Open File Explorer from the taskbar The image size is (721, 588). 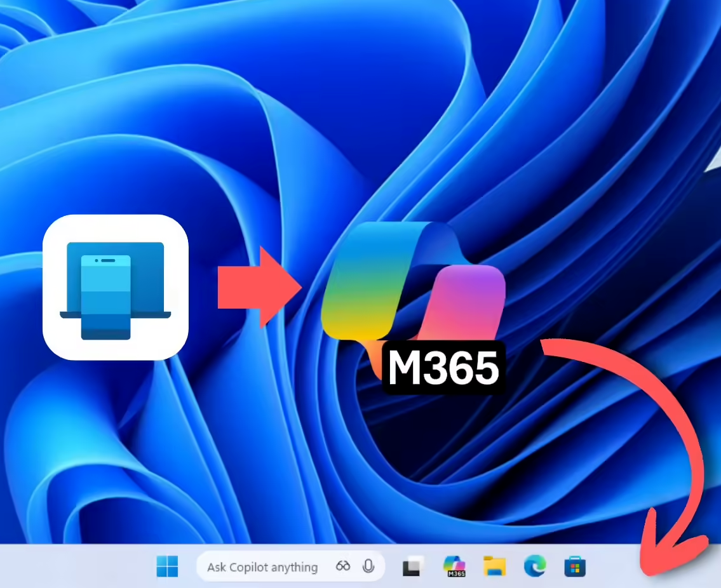pos(494,566)
